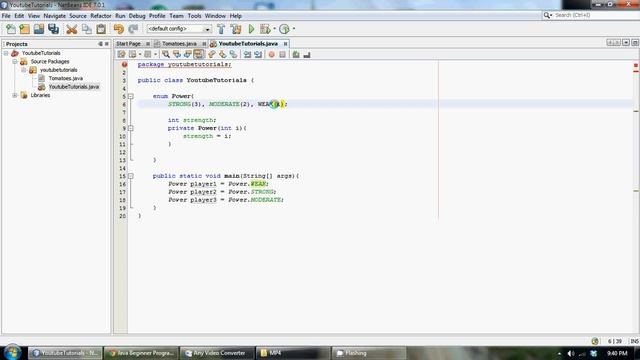Collapse the youtubetutorials package node
This screenshot has width=640, height=360.
tap(24, 70)
